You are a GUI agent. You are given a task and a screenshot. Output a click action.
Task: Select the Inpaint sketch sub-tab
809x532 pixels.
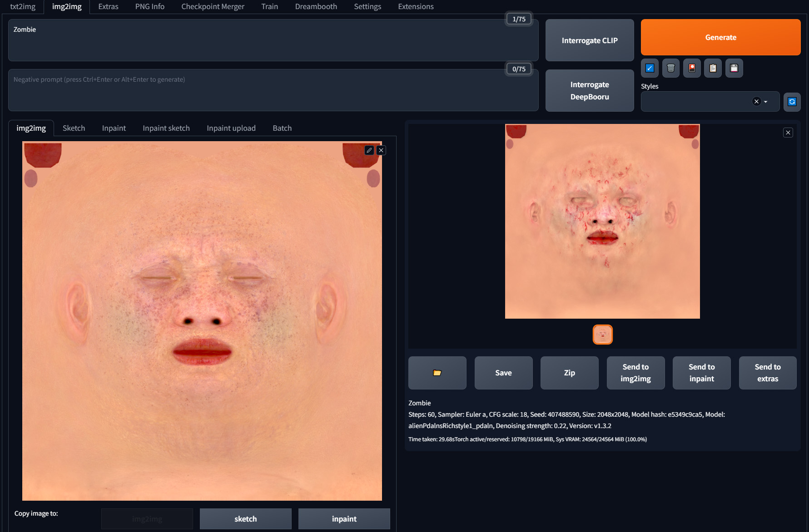pyautogui.click(x=166, y=128)
